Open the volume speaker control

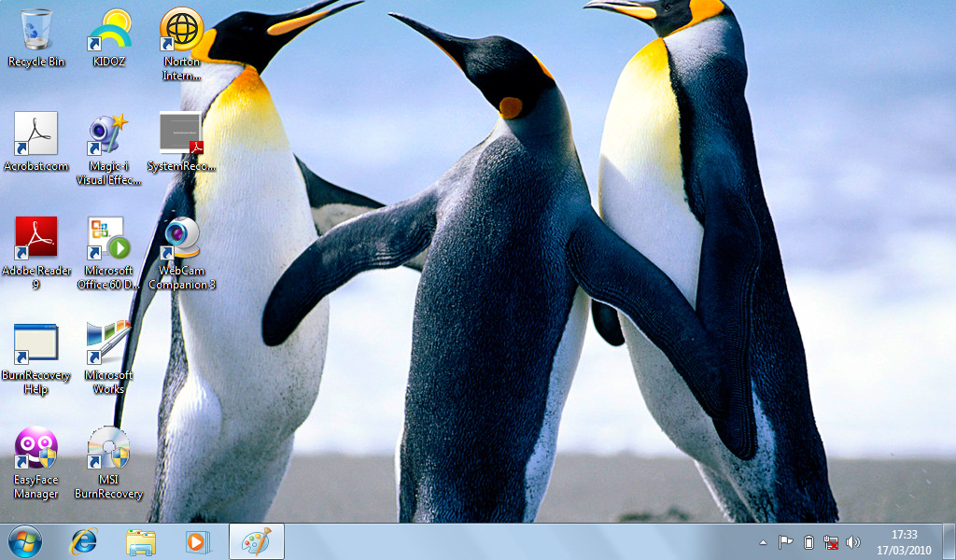852,542
